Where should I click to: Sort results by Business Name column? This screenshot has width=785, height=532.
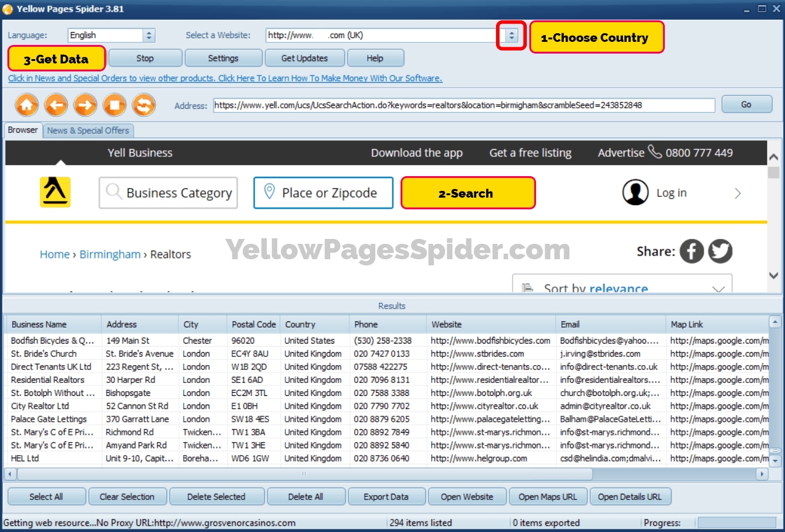coord(54,324)
